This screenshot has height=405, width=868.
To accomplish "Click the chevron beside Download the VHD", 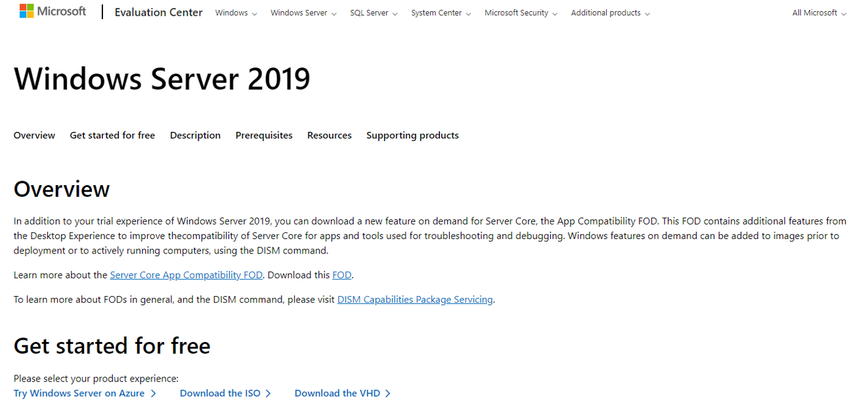I will point(388,393).
